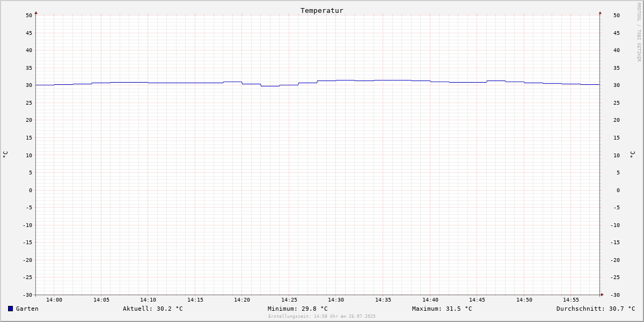
Task: Click the chart title Temperatur
Action: (322, 11)
